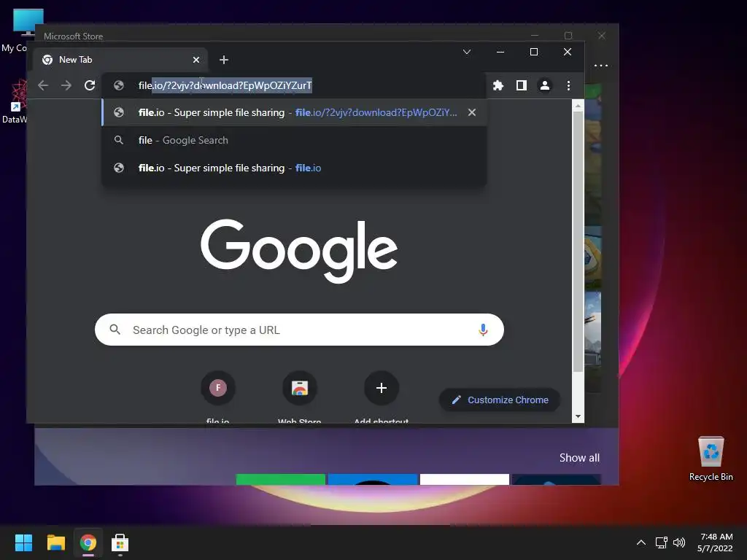Click Show all in Microsoft Store
Viewport: 747px width, 560px height.
click(x=579, y=458)
